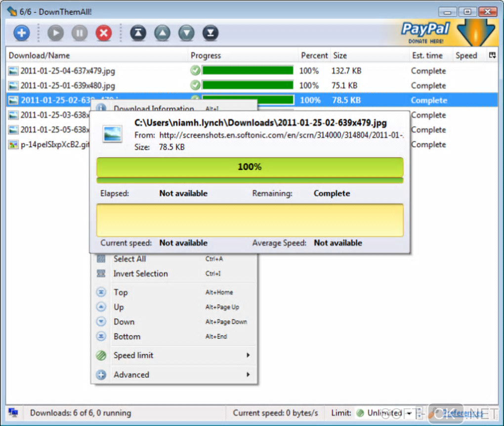The height and width of the screenshot is (426, 504).
Task: Move selection to top with toolbar icon
Action: pyautogui.click(x=138, y=33)
